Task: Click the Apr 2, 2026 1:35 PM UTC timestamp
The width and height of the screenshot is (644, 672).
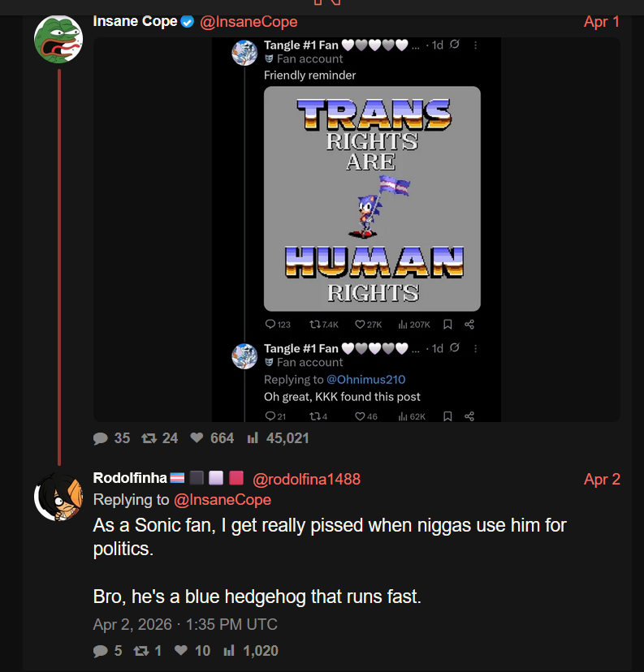Action: pos(185,624)
